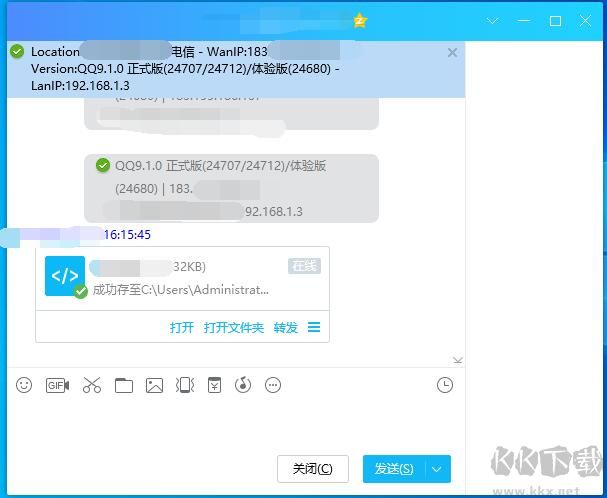Viewport: 607px width, 498px height.
Task: Insert a picture using image icon
Action: point(154,385)
